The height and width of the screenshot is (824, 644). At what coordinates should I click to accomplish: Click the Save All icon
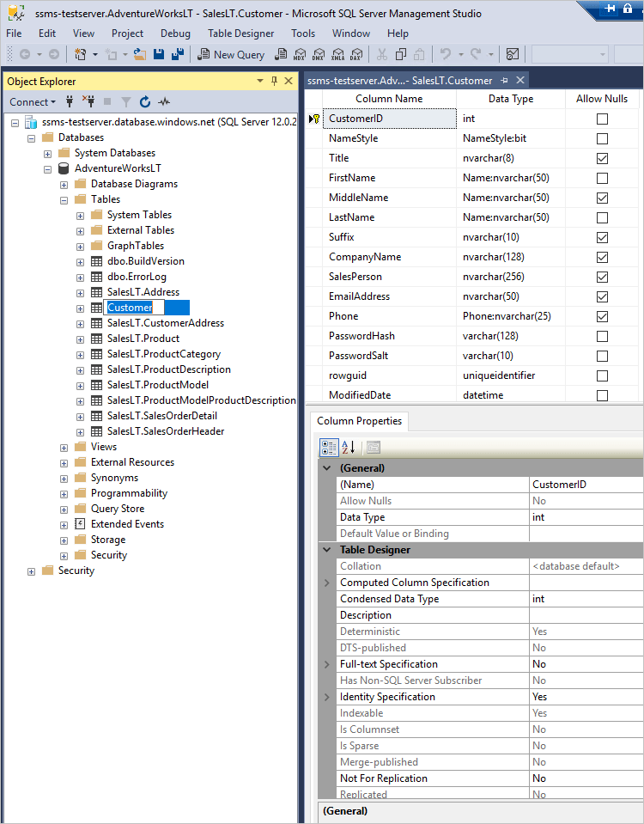[x=178, y=54]
